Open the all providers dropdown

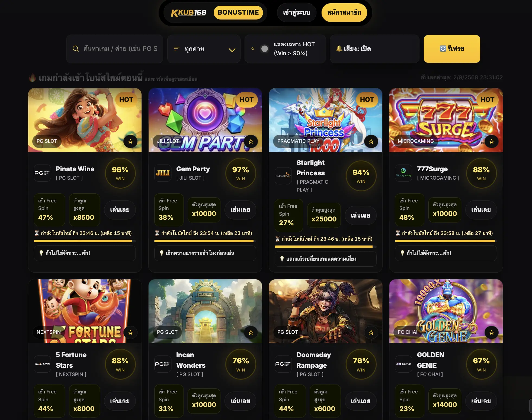coord(204,49)
